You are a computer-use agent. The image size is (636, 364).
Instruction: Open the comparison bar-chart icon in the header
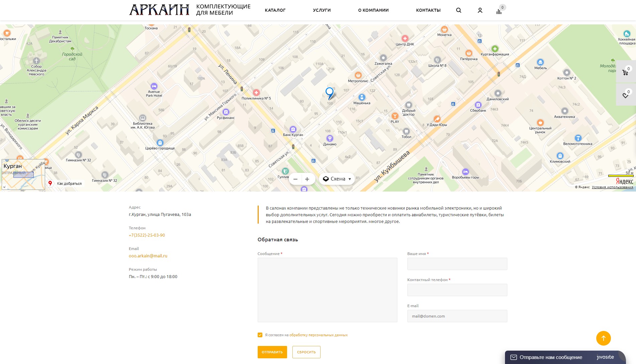[x=499, y=12]
